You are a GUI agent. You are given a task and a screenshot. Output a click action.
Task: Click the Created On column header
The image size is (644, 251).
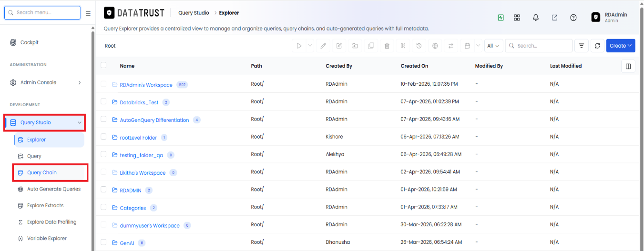coord(414,66)
